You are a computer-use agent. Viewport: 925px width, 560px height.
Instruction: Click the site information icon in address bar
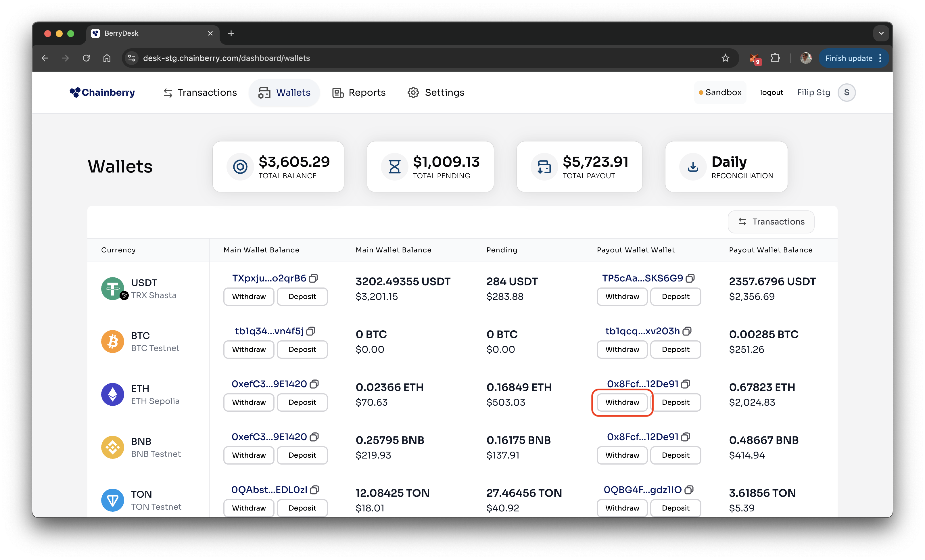132,58
